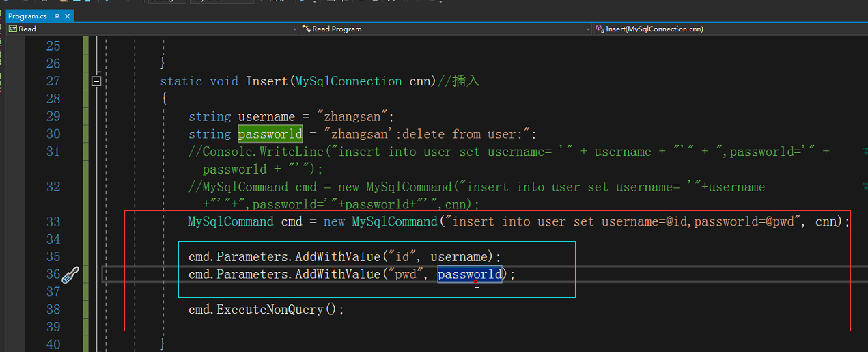The height and width of the screenshot is (352, 868).
Task: Close the Program.cs tab
Action: pos(68,16)
